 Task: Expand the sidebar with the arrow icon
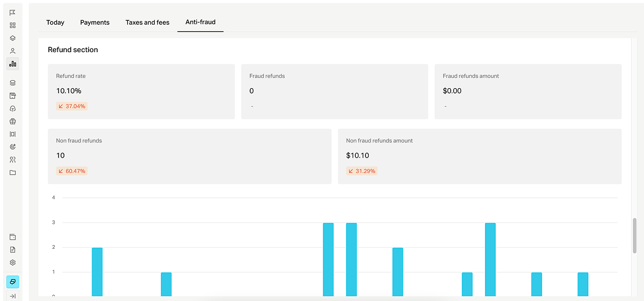(13, 296)
